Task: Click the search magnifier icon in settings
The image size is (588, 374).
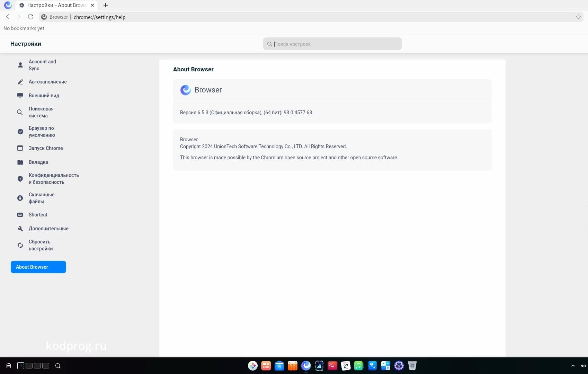Action: tap(269, 44)
